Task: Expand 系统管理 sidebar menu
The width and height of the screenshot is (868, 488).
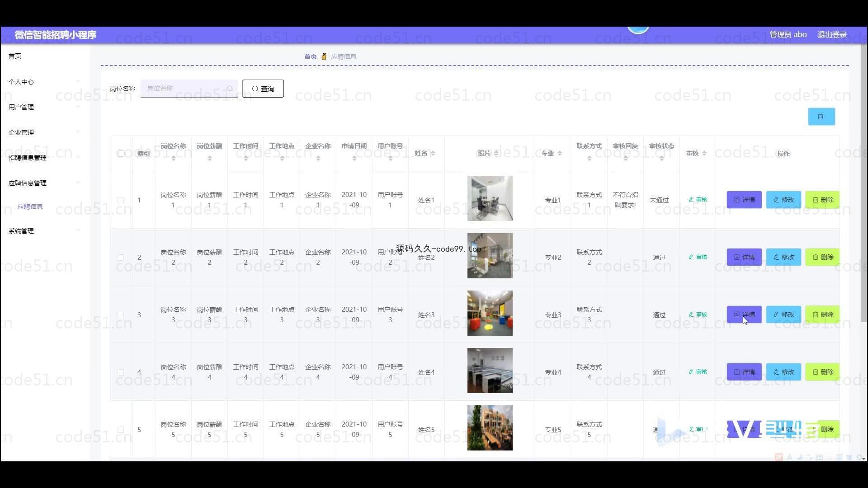Action: click(45, 231)
